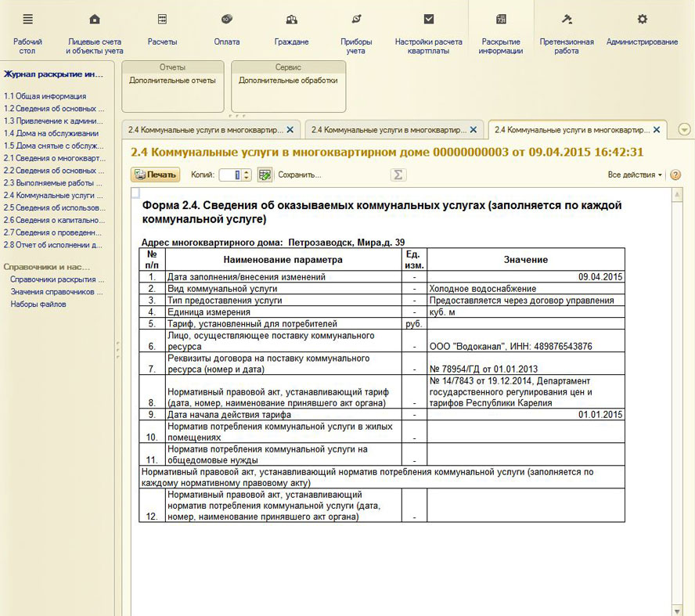The image size is (695, 616).
Task: Open 1.5 Дома снятые с обслуж...
Action: pos(54,146)
